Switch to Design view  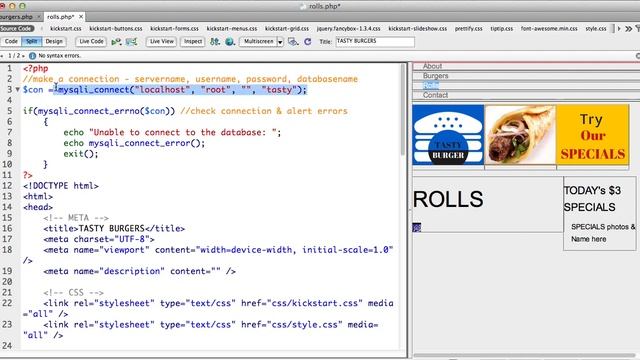coord(54,41)
